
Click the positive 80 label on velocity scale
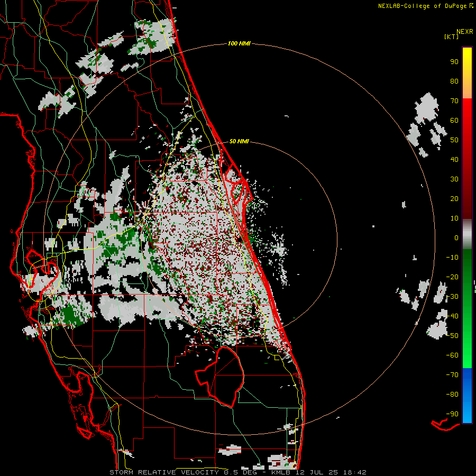click(x=454, y=81)
